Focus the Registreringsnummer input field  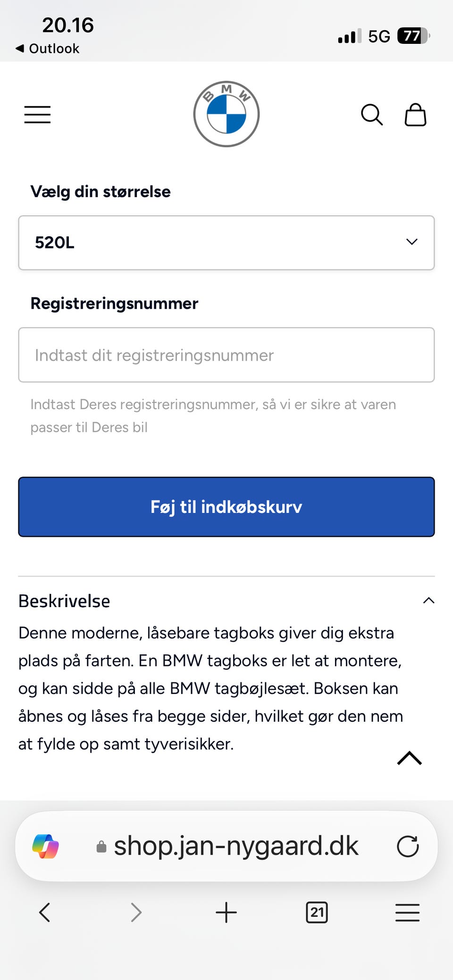tap(226, 355)
